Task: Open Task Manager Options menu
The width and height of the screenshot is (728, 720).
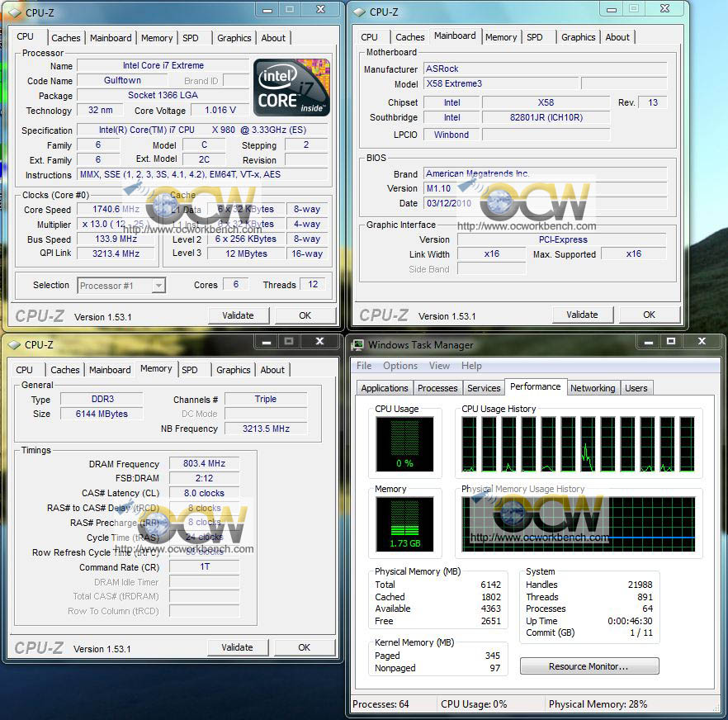Action: point(400,366)
